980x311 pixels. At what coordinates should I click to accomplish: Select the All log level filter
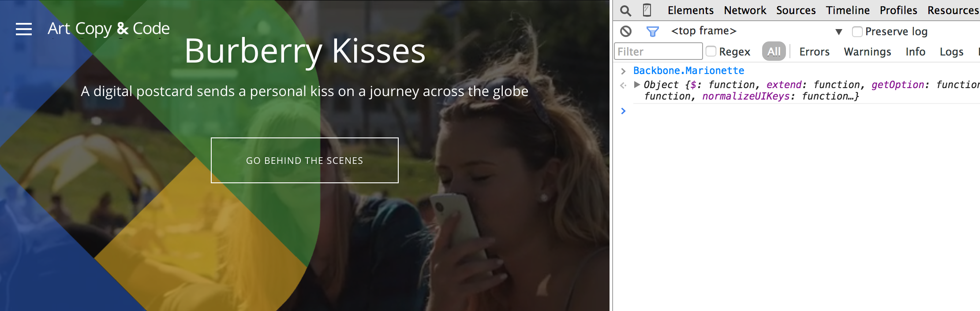click(x=774, y=52)
